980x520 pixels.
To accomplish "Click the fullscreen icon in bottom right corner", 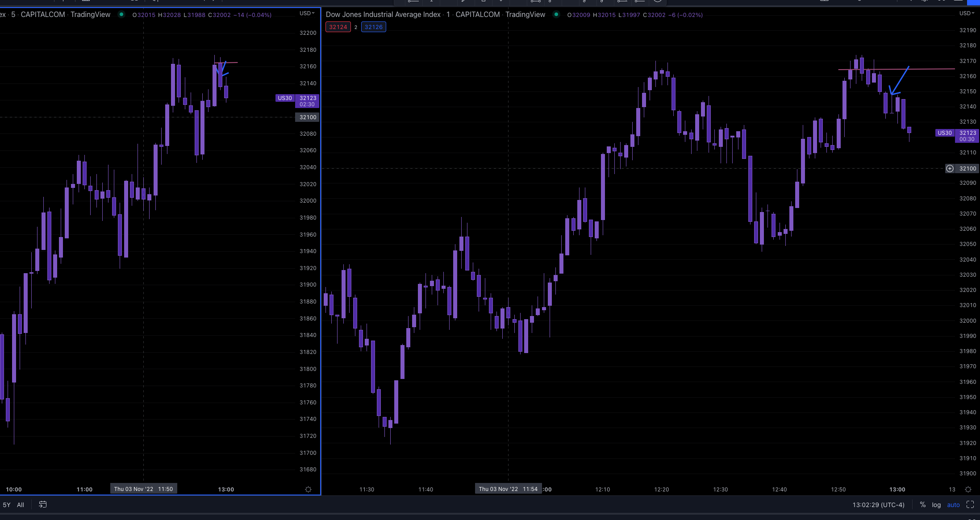I will [970, 504].
